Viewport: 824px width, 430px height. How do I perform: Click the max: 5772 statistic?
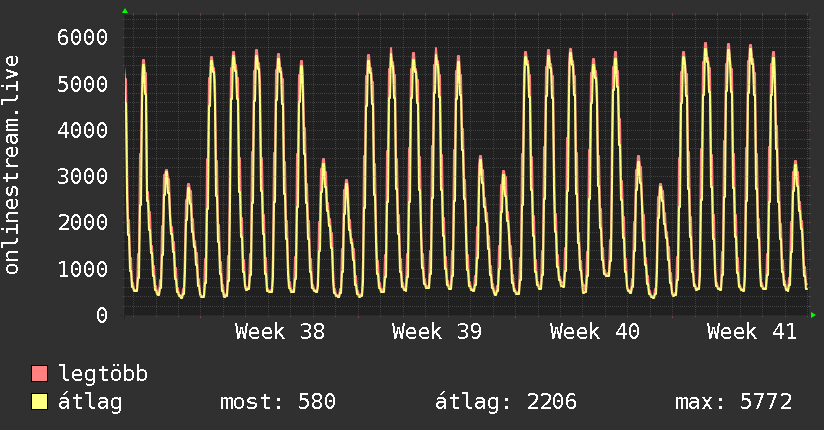[734, 402]
